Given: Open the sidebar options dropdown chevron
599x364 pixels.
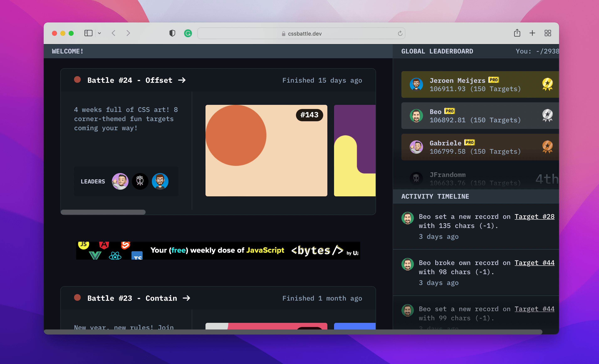Looking at the screenshot, I should 99,33.
